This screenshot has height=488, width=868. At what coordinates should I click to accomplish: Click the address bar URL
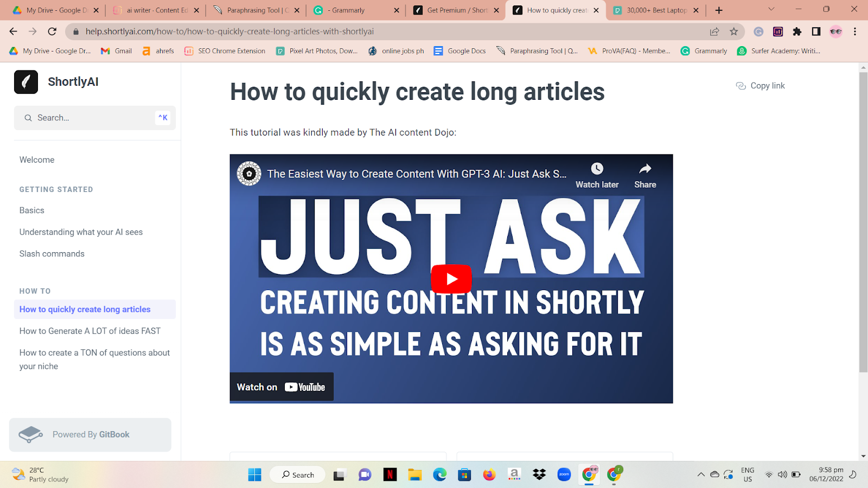229,31
